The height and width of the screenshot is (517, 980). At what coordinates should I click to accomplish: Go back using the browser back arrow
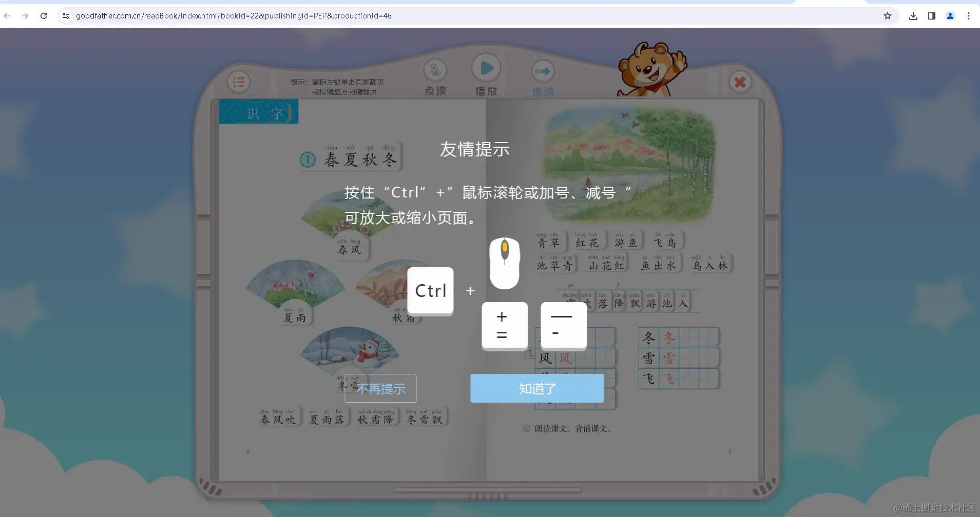point(7,16)
